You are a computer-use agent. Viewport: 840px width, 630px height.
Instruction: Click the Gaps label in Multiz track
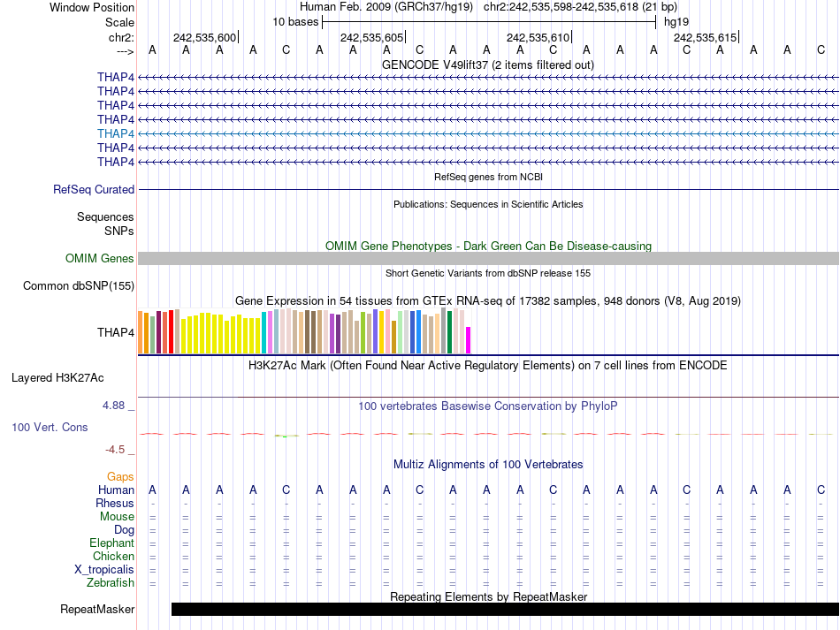(x=120, y=476)
